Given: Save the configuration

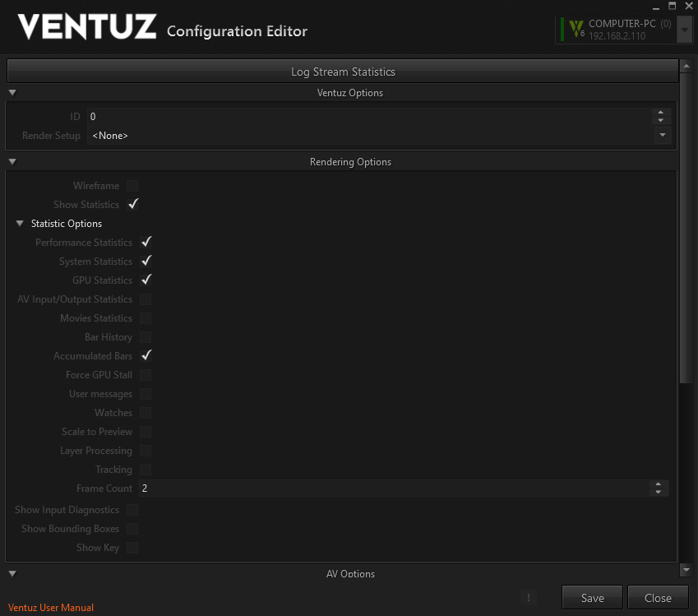Looking at the screenshot, I should pos(592,598).
